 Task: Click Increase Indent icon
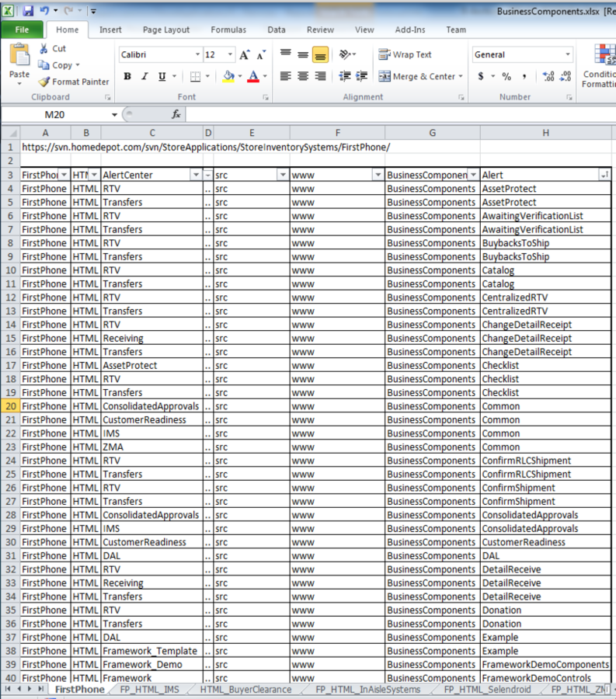(x=361, y=76)
